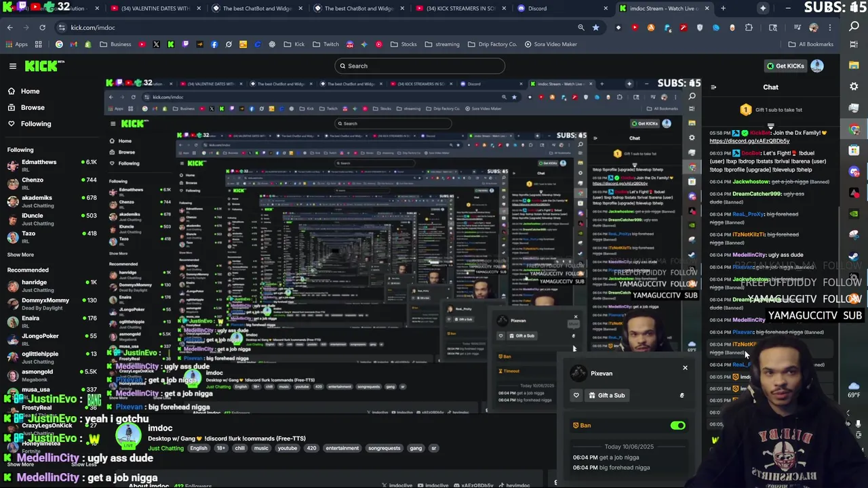The image size is (868, 488).
Task: Open the Business bookmarks folder
Action: click(115, 44)
